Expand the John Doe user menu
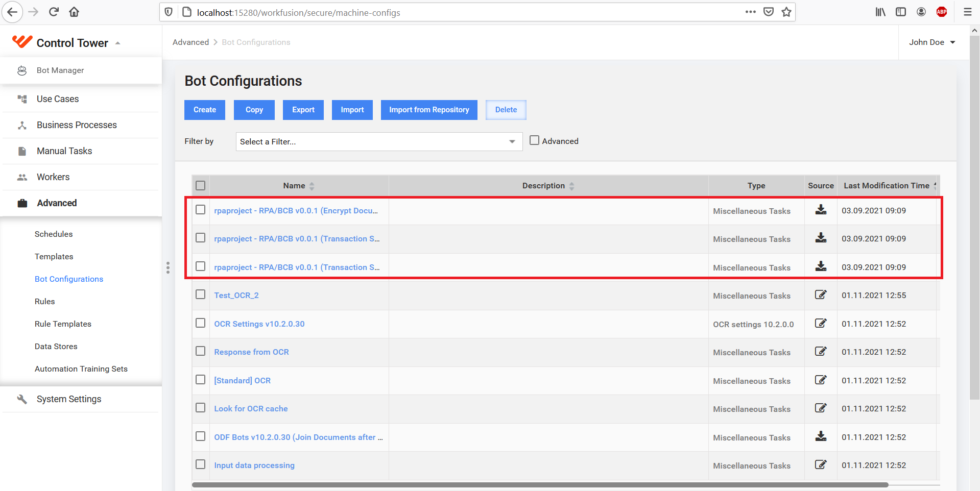Screen dimensions: 980x491 click(x=932, y=42)
